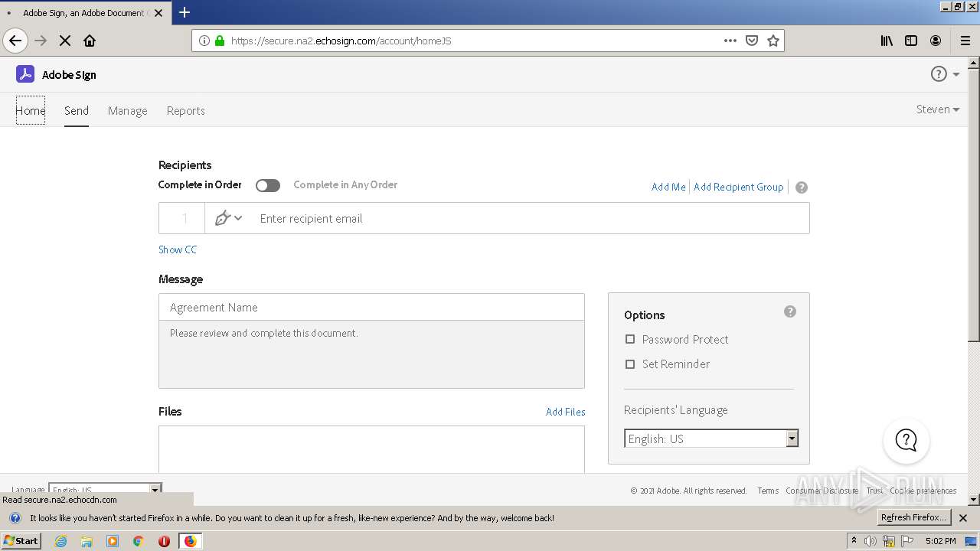Go to Firefox home page icon
Screen dimensions: 980x551
pos(90,41)
